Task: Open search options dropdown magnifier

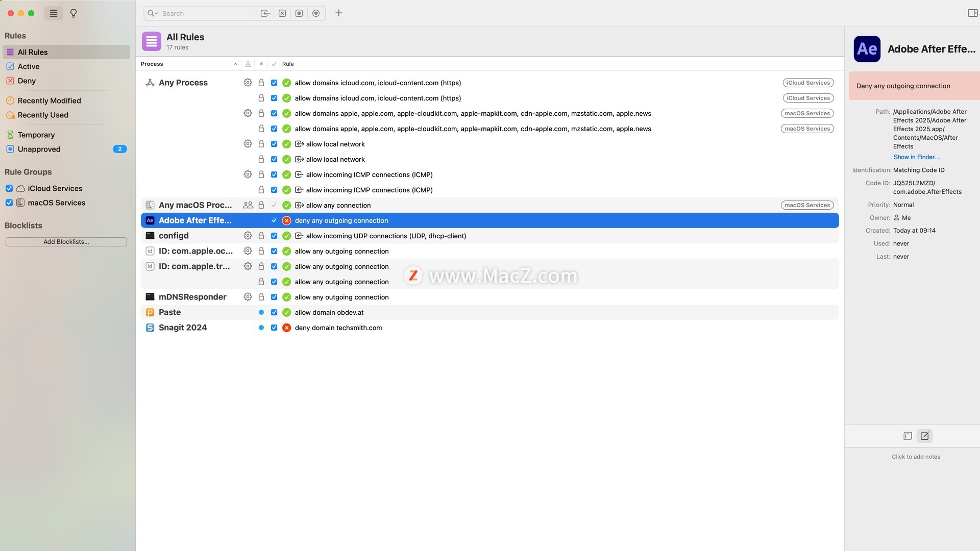Action: (x=153, y=13)
